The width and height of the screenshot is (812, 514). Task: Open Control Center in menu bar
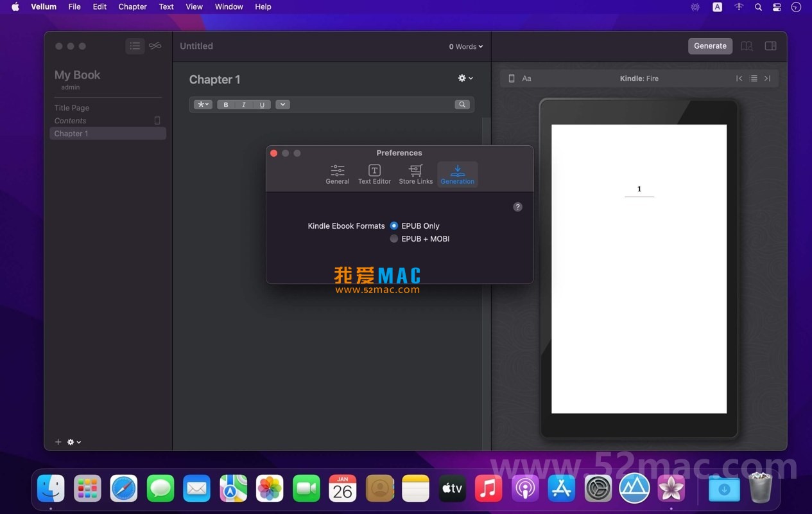point(777,7)
